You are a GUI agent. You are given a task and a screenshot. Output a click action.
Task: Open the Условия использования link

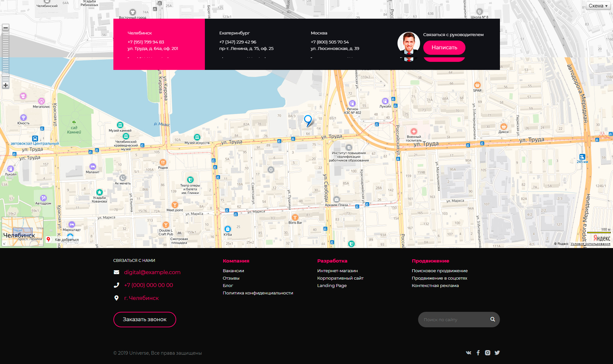tap(590, 244)
